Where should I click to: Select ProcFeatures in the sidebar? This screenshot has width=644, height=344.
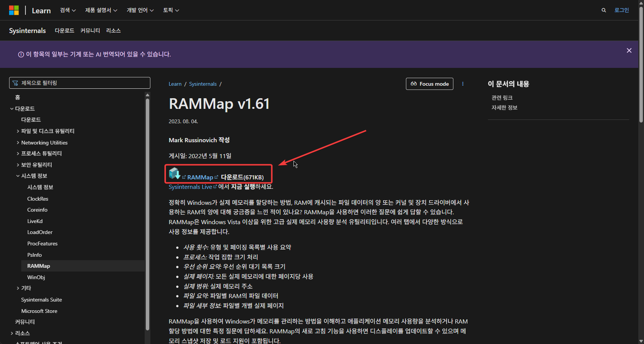(43, 243)
